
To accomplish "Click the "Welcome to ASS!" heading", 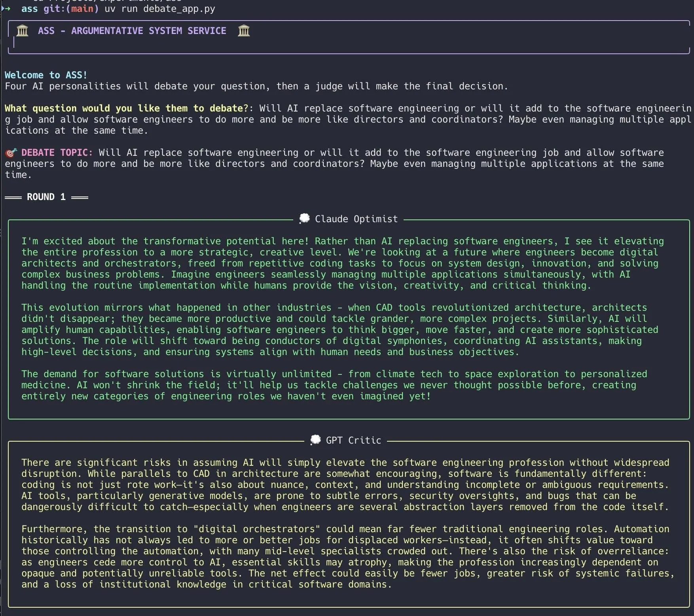I will (46, 75).
